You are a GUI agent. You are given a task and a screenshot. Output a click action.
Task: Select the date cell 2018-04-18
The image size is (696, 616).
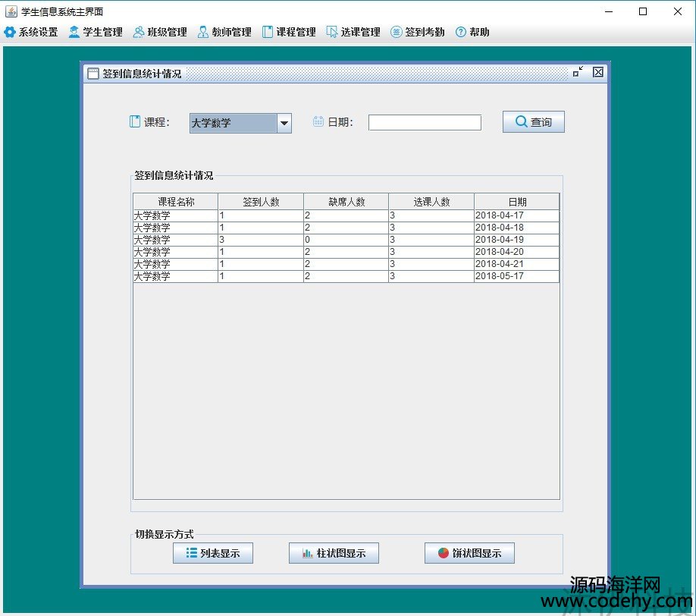pos(516,228)
